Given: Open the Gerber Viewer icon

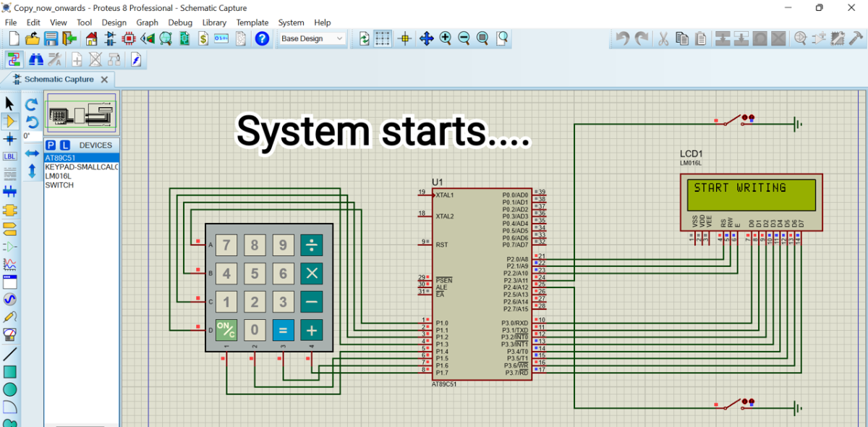Looking at the screenshot, I should point(166,38).
